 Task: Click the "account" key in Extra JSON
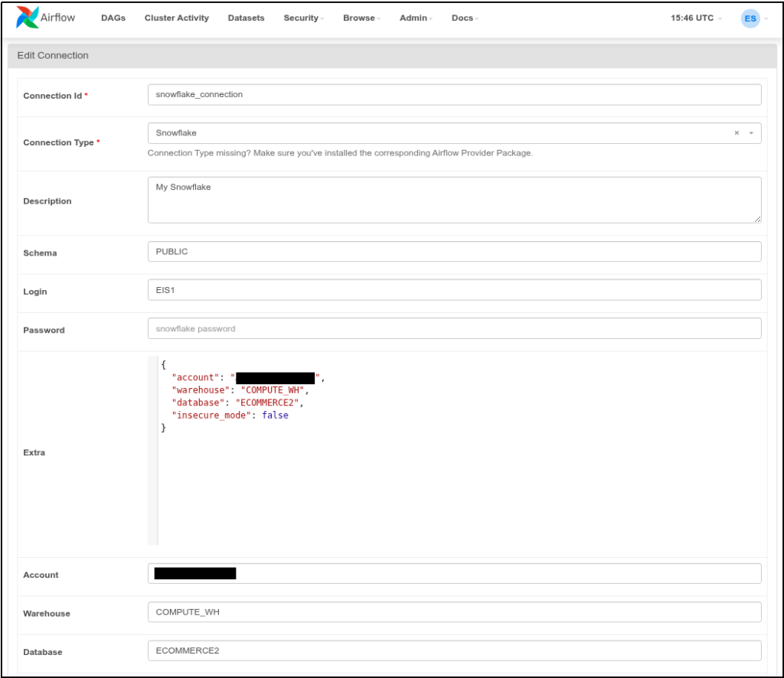pos(195,378)
